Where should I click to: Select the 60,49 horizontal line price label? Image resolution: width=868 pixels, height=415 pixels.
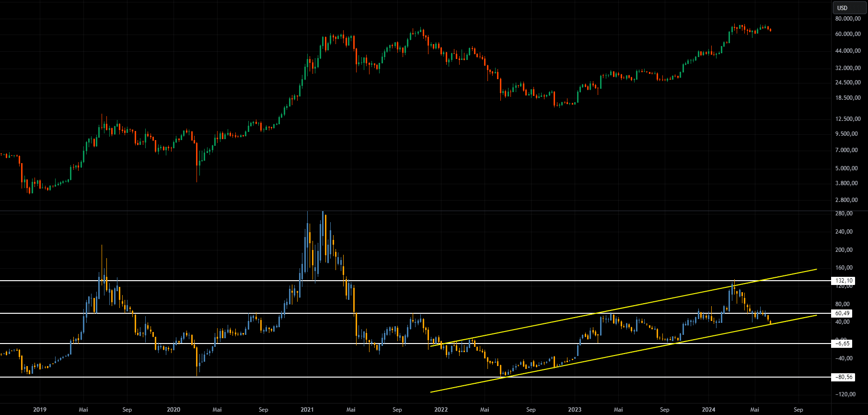click(x=843, y=313)
